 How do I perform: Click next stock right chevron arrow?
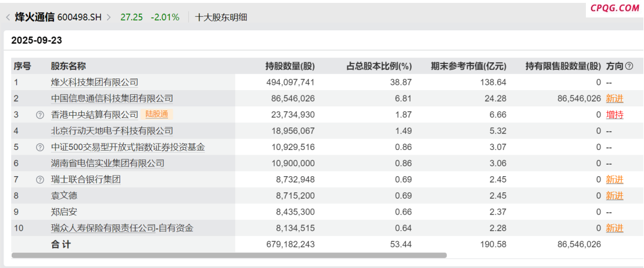[x=109, y=17]
